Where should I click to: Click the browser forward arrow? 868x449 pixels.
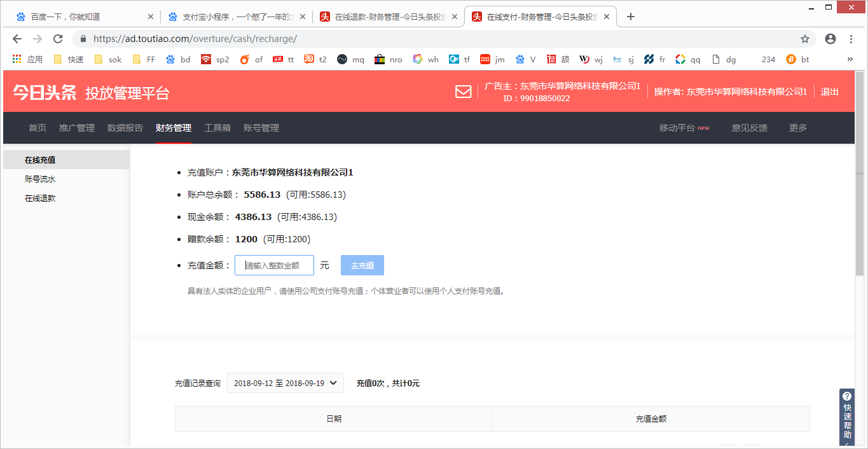[38, 39]
